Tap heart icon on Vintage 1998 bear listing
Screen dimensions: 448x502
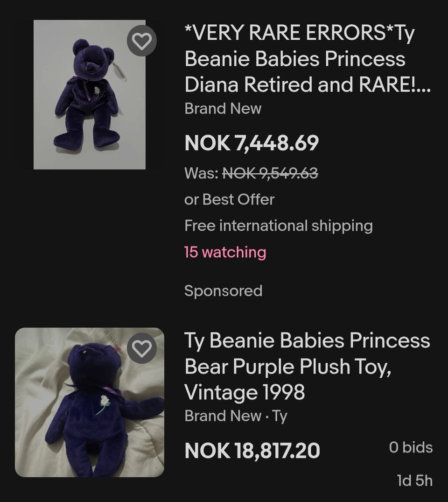pyautogui.click(x=142, y=348)
